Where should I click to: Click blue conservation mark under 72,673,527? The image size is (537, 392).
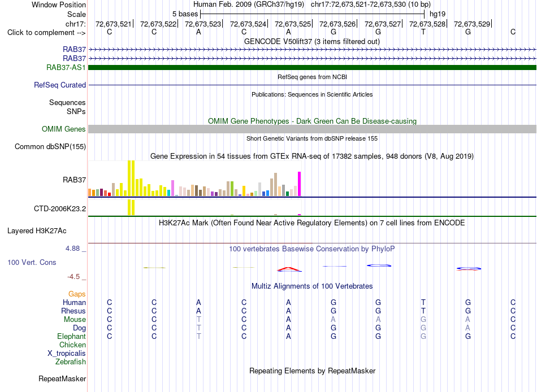(x=379, y=265)
